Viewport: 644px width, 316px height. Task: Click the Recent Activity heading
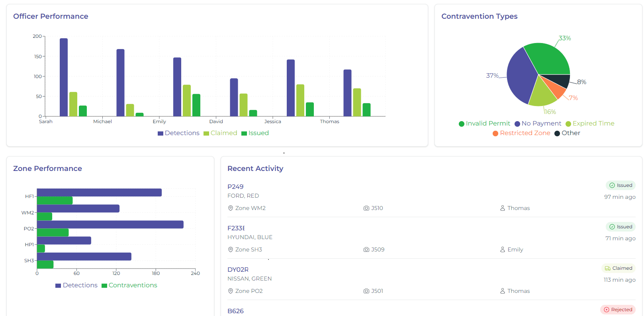[x=255, y=169]
